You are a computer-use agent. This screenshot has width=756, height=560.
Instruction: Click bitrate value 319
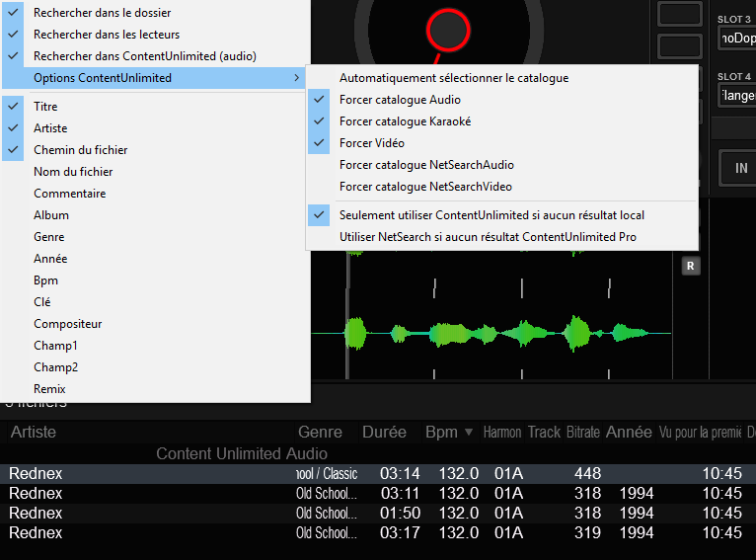click(587, 532)
